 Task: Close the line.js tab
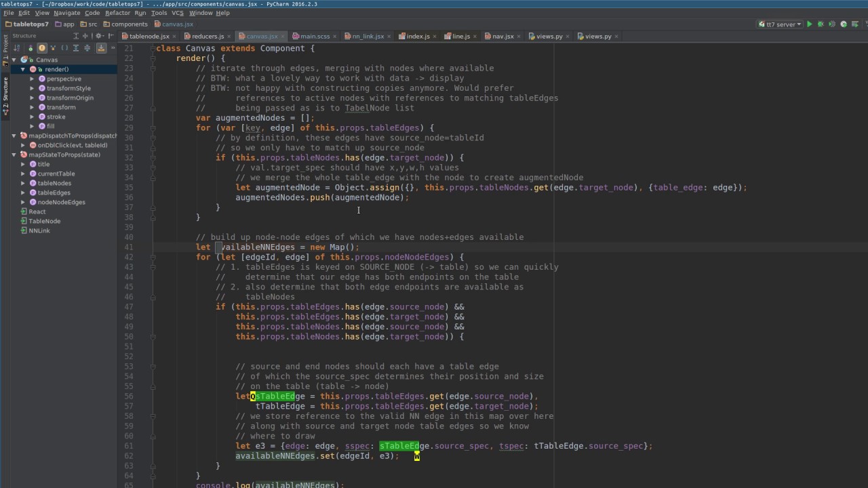(x=476, y=37)
